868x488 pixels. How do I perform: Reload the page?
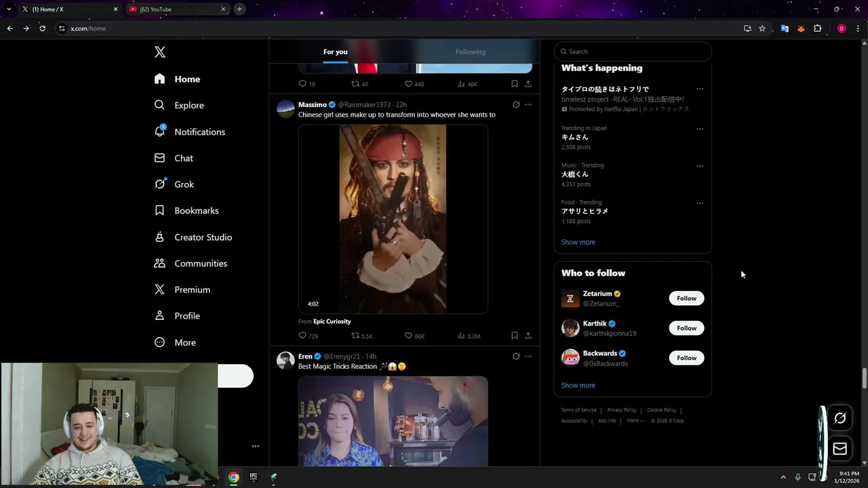click(x=42, y=28)
